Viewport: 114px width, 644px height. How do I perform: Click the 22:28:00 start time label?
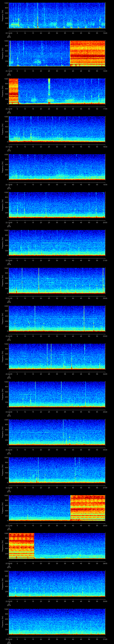(x=9, y=564)
